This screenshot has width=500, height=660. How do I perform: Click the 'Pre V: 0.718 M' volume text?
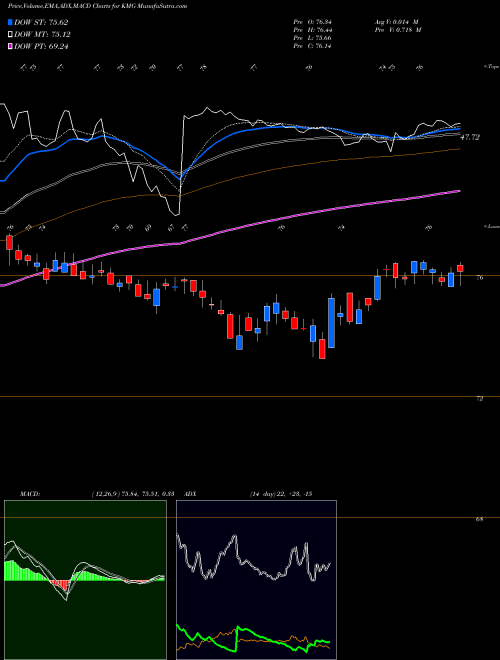click(x=397, y=30)
